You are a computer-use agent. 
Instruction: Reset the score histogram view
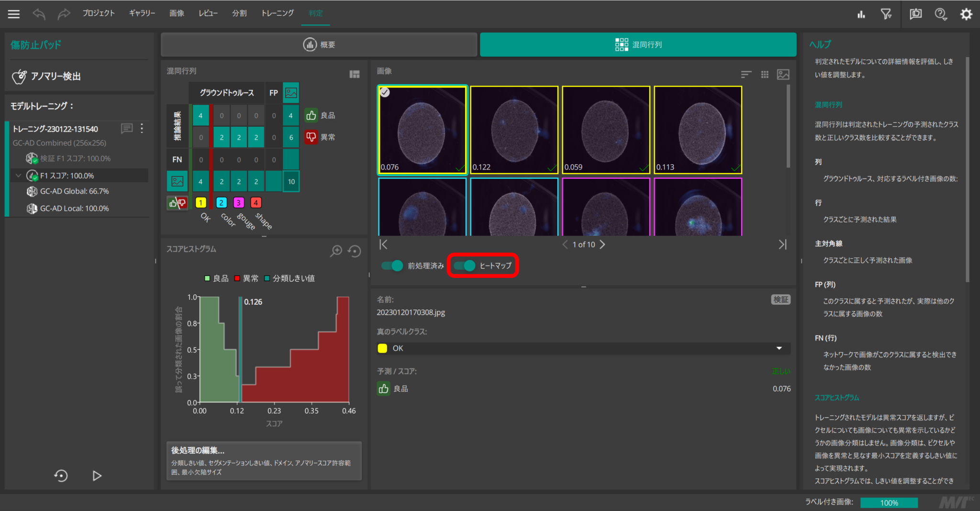[355, 251]
